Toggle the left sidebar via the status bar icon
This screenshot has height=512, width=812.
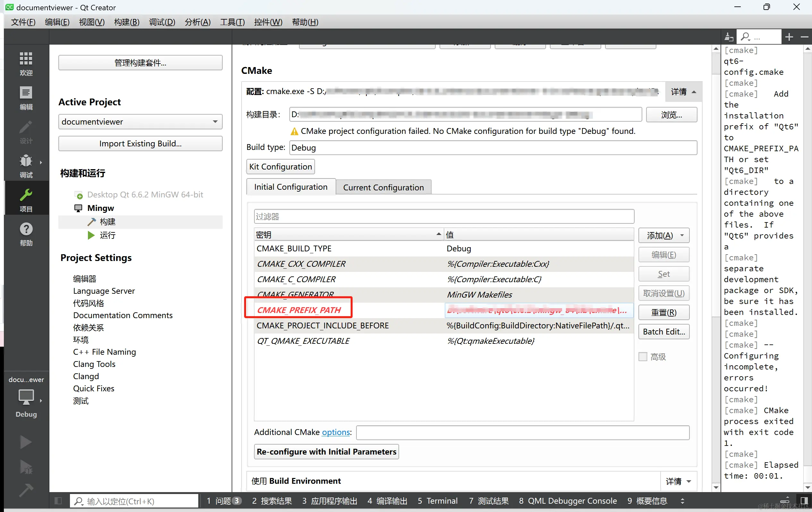(58, 500)
